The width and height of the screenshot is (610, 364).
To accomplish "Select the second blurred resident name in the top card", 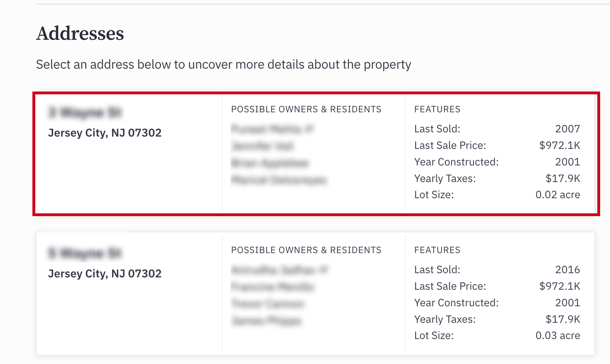I will [x=262, y=146].
